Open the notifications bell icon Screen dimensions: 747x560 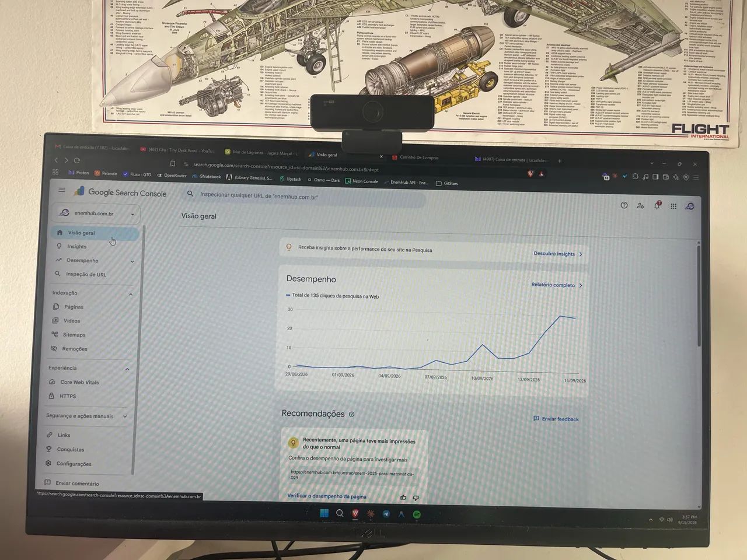[657, 205]
